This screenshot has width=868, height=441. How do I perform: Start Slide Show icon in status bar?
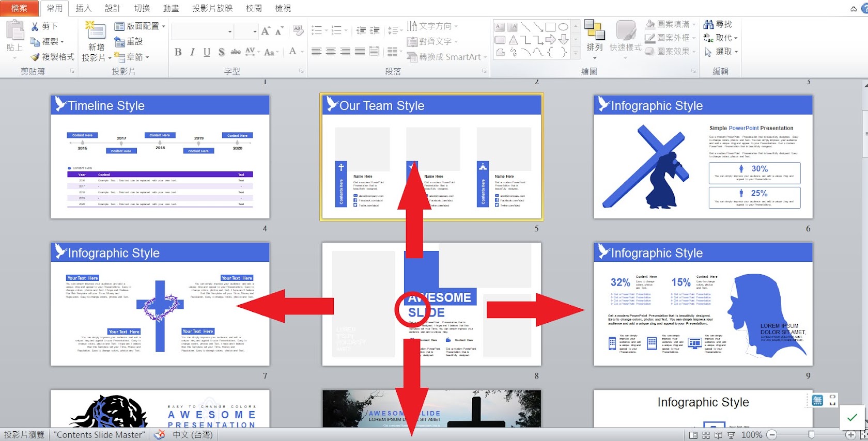coord(731,435)
